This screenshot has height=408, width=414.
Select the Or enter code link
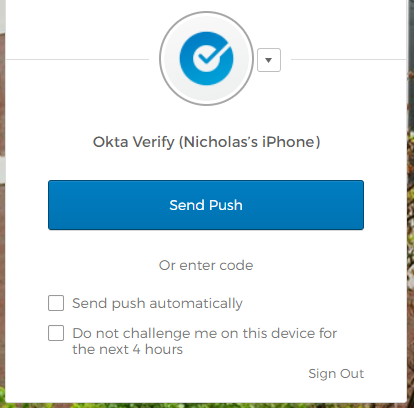coord(206,265)
